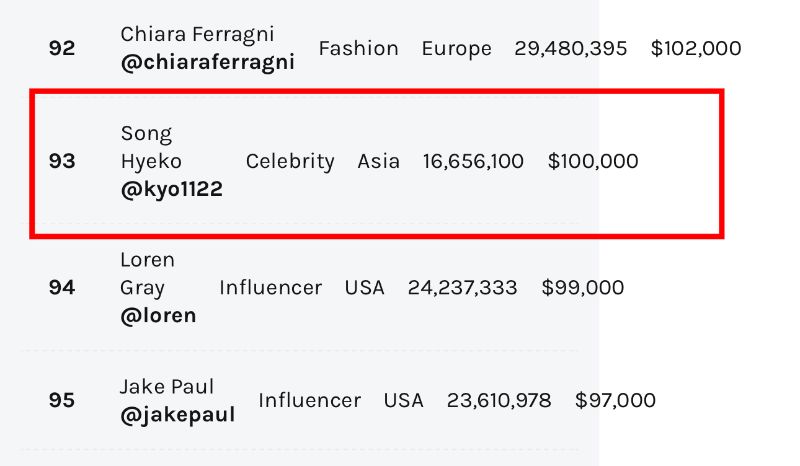Click the Celebrity category cell
The height and width of the screenshot is (466, 800).
pyautogui.click(x=290, y=162)
